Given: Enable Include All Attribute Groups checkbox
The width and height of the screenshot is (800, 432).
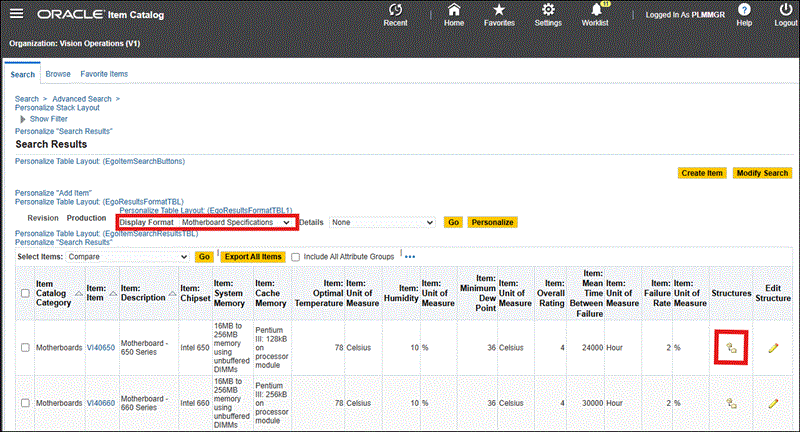Looking at the screenshot, I should (x=295, y=257).
